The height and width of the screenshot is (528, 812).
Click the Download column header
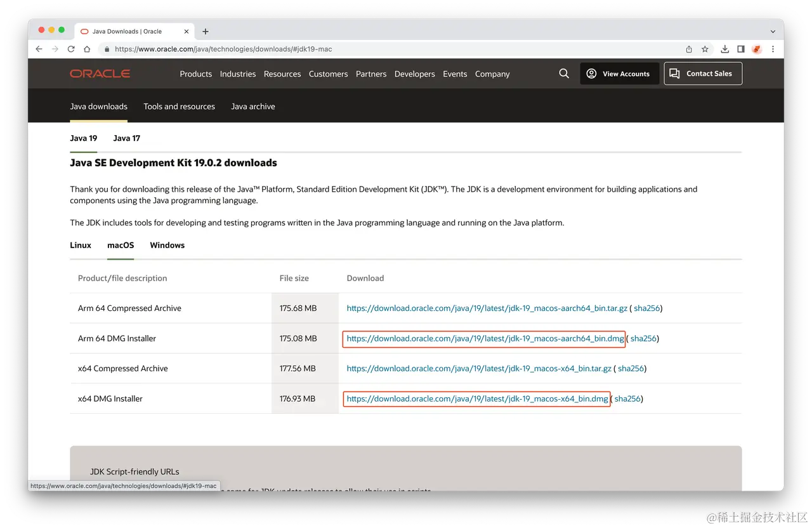pos(365,279)
